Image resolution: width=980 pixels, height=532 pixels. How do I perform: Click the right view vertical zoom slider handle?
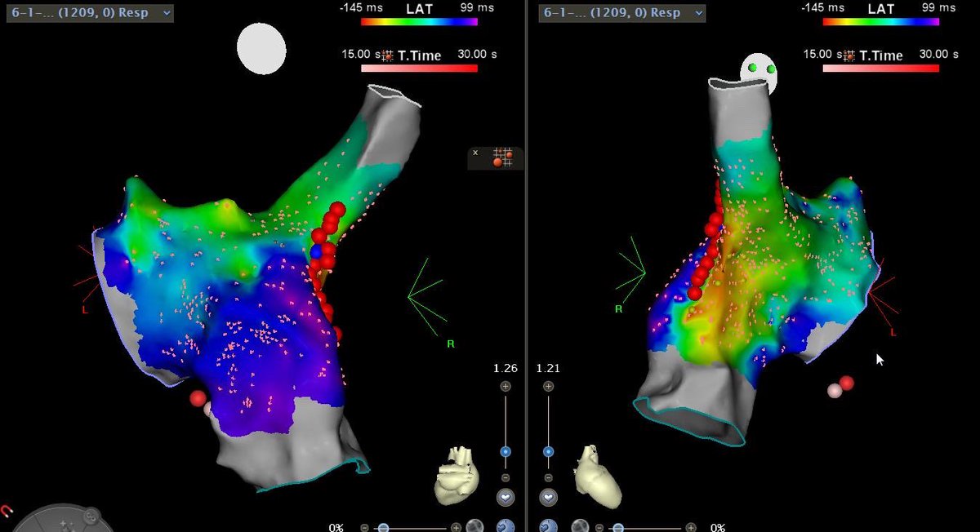coord(548,451)
